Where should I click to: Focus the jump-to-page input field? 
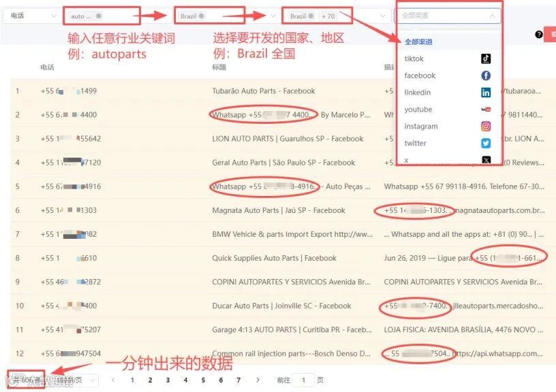pyautogui.click(x=303, y=380)
